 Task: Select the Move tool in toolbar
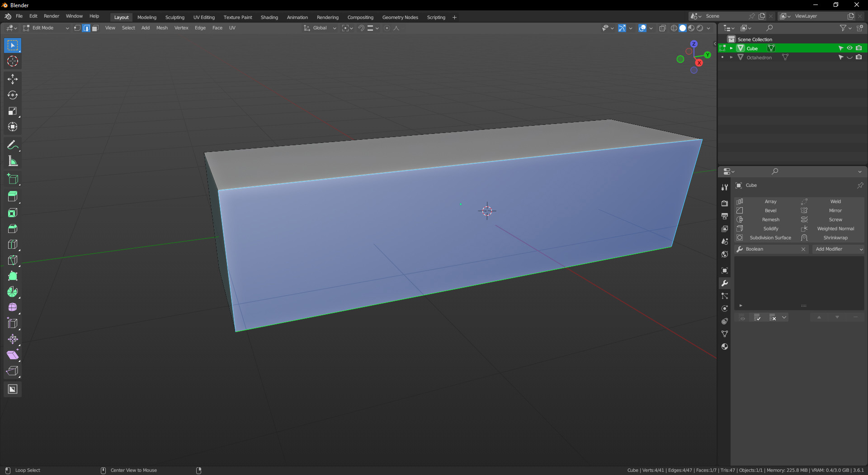click(x=13, y=79)
